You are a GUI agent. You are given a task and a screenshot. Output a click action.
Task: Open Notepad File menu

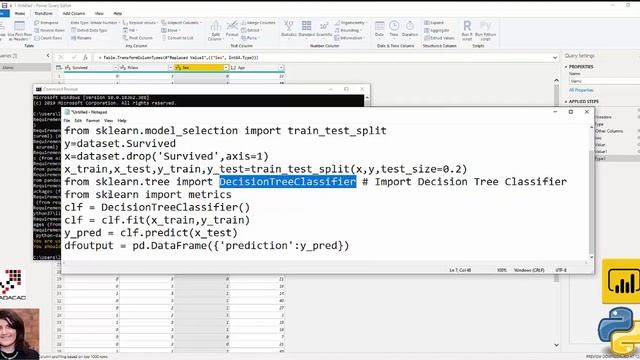coord(67,121)
